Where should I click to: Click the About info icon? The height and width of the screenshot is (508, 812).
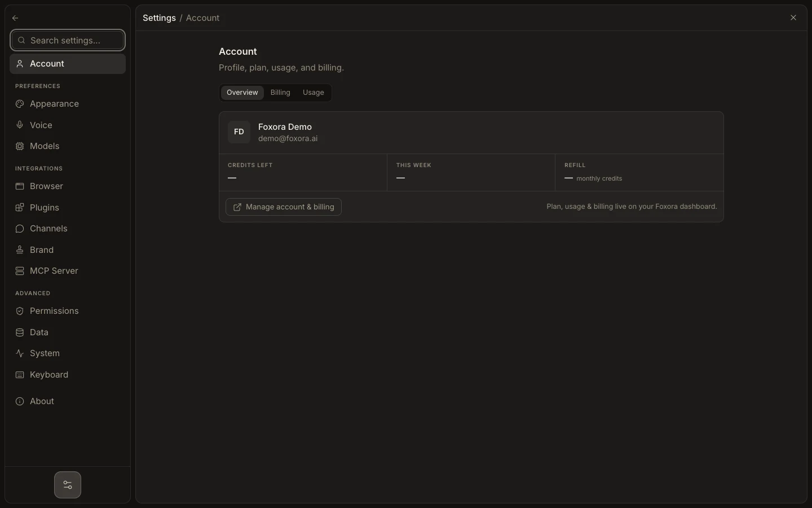(x=20, y=401)
